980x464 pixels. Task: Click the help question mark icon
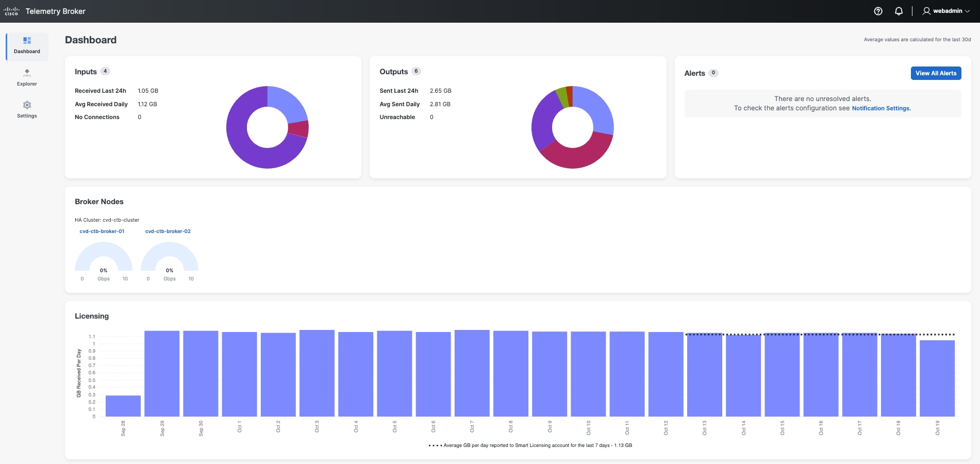(x=878, y=11)
